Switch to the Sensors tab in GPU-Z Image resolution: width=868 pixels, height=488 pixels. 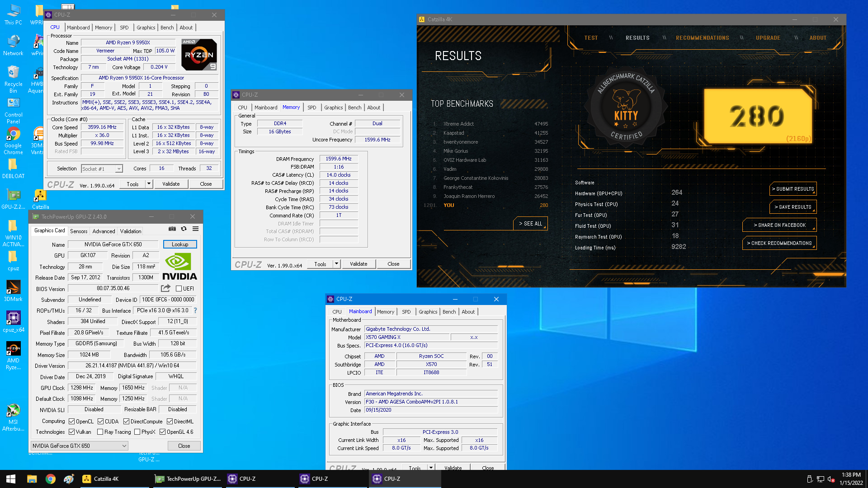click(x=79, y=231)
